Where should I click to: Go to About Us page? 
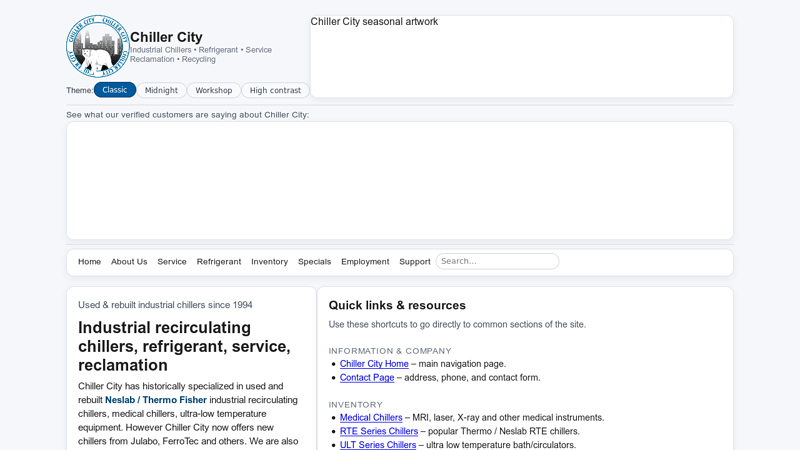pos(129,262)
